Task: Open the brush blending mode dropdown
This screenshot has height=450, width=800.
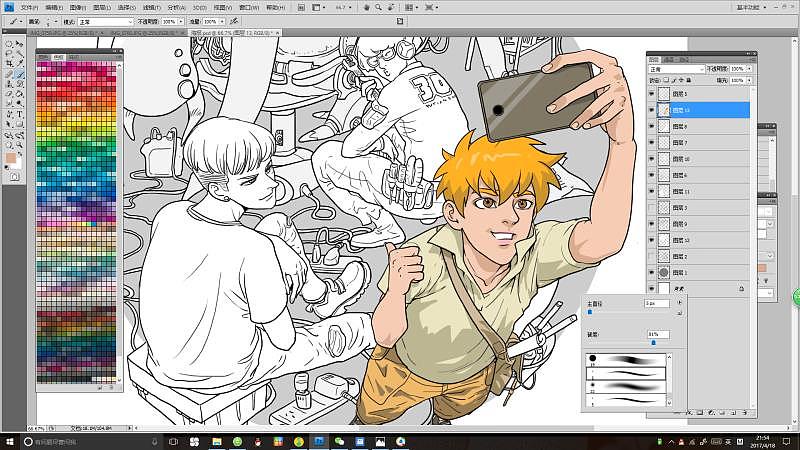Action: (x=106, y=21)
